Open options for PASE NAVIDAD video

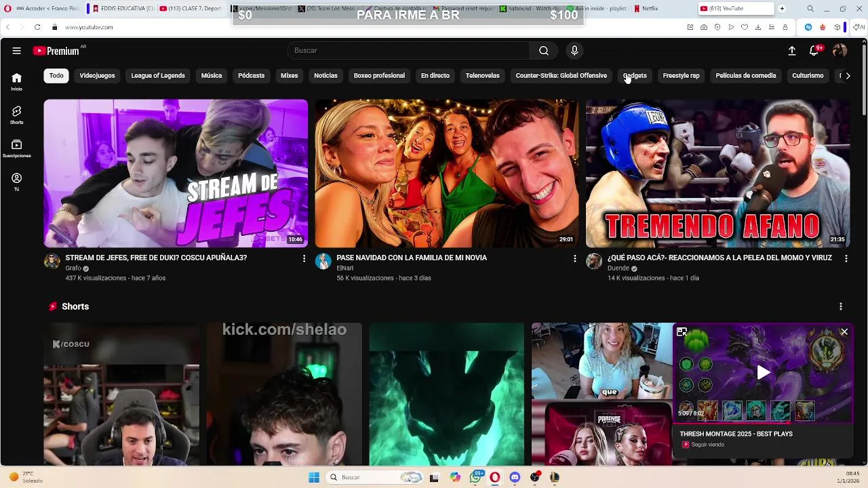[574, 258]
